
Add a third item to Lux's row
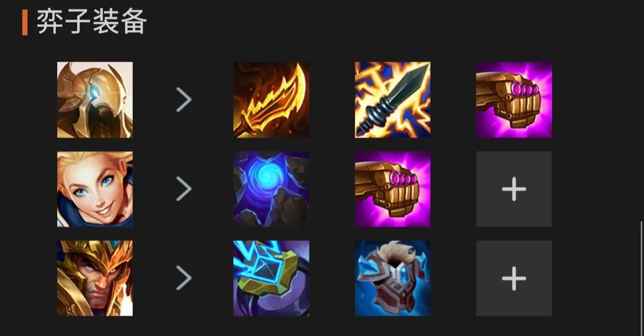[514, 189]
